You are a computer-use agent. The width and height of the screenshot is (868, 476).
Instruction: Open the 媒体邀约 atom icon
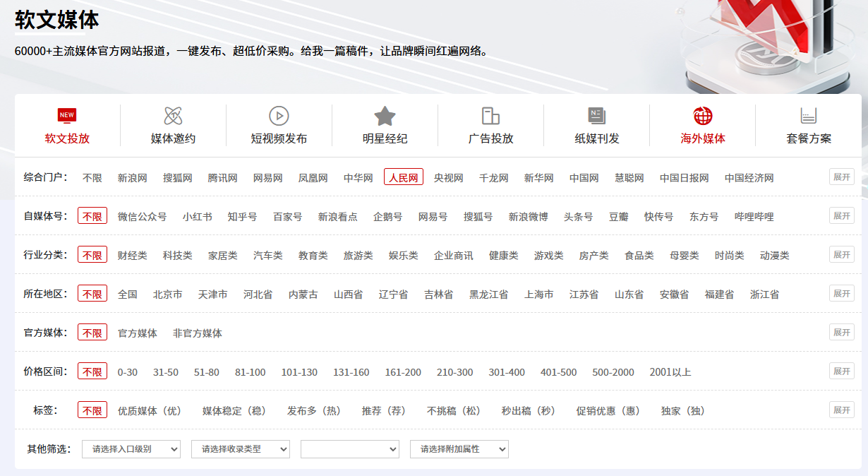173,115
